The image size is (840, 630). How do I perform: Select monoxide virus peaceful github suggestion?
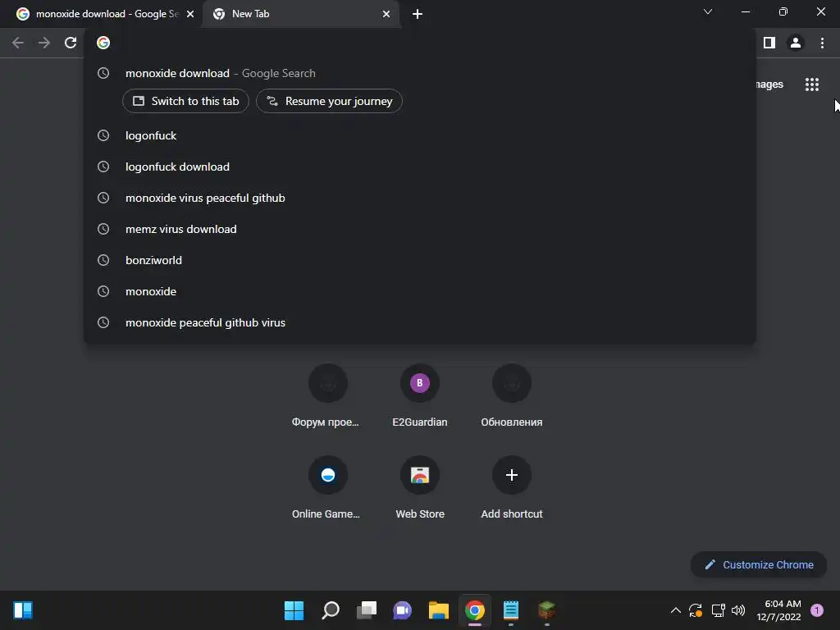[x=419, y=199]
